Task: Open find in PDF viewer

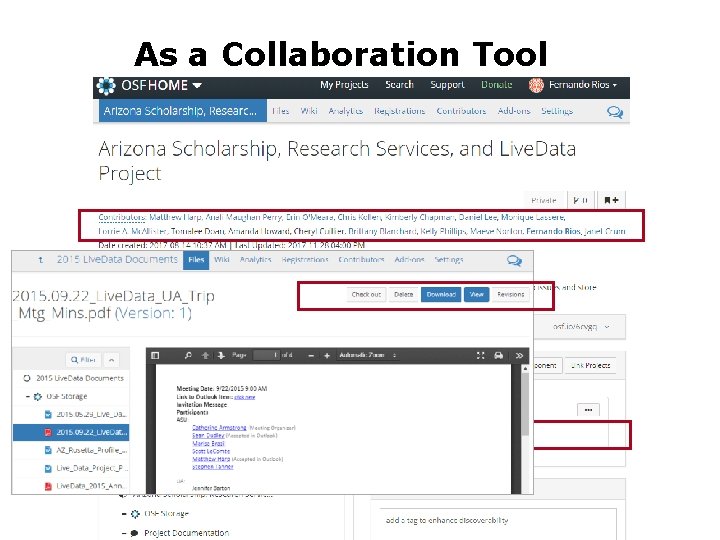Action: [188, 355]
